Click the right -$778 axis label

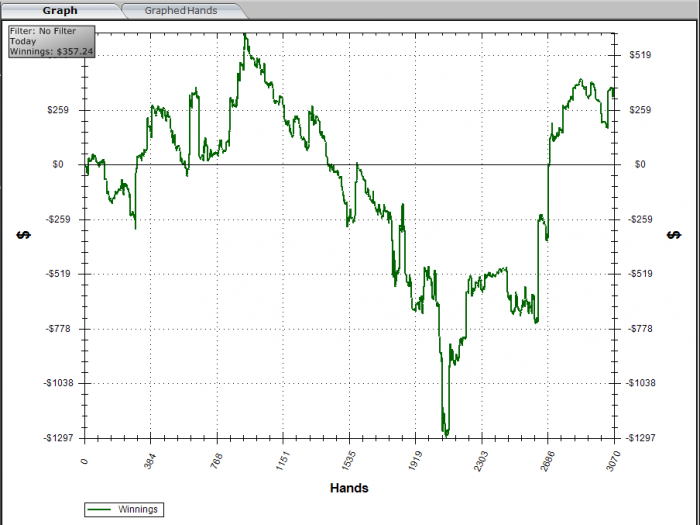640,329
